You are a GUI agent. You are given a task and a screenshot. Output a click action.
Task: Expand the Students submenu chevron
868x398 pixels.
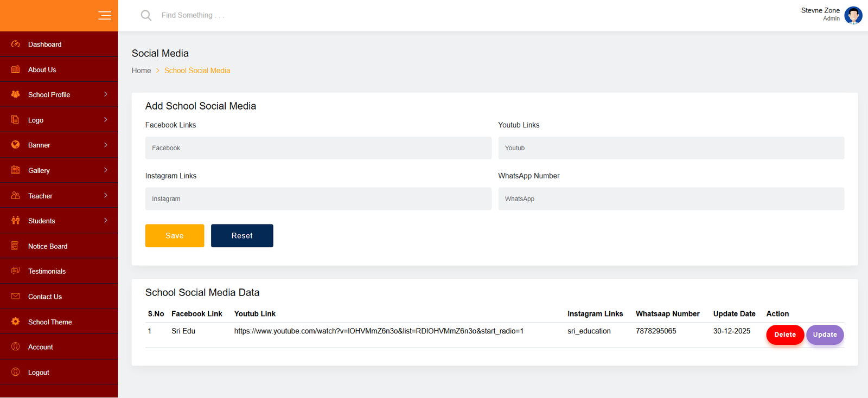[x=106, y=221]
